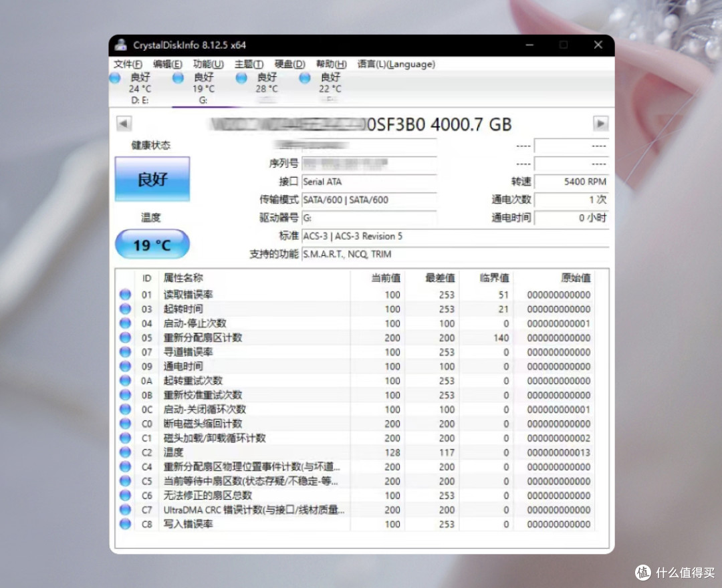Viewport: 722px width, 588px height.
Task: Click status orb for 05 重新分配扇区计数
Action: (x=125, y=337)
